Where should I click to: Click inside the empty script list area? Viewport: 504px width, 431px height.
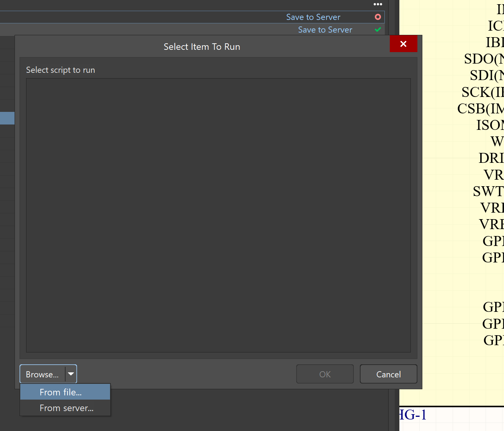tap(218, 215)
